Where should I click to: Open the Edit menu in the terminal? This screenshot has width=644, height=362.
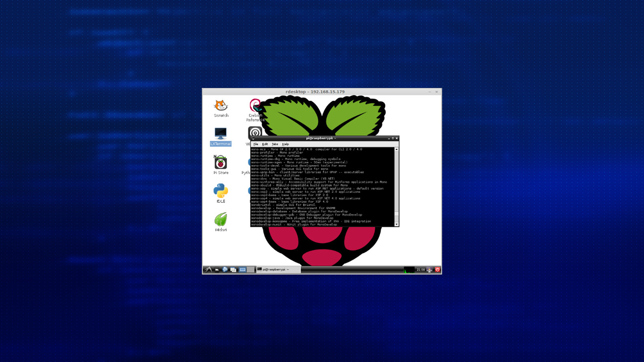265,144
